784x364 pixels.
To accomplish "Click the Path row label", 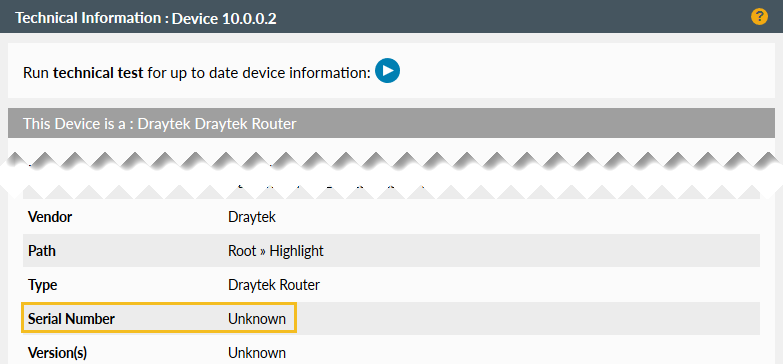I will tap(42, 250).
